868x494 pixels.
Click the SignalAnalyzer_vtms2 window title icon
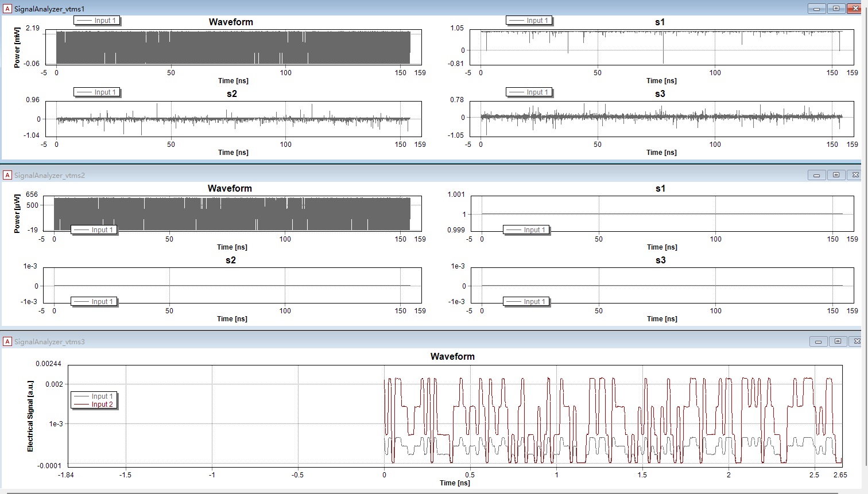[7, 175]
